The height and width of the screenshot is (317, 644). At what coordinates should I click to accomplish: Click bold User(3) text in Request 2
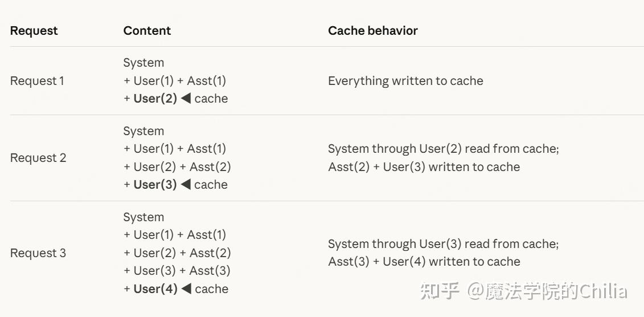tap(155, 185)
